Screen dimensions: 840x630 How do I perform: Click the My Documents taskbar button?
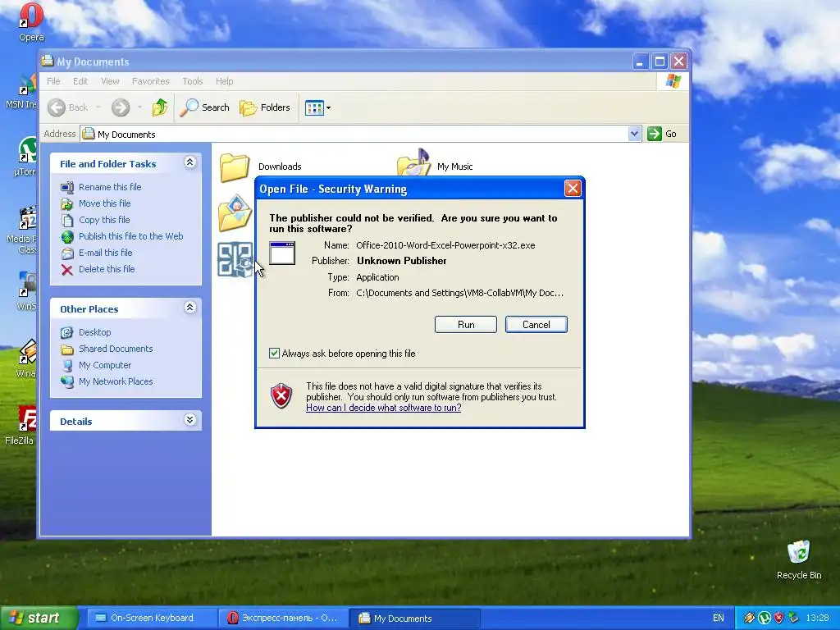pyautogui.click(x=415, y=619)
